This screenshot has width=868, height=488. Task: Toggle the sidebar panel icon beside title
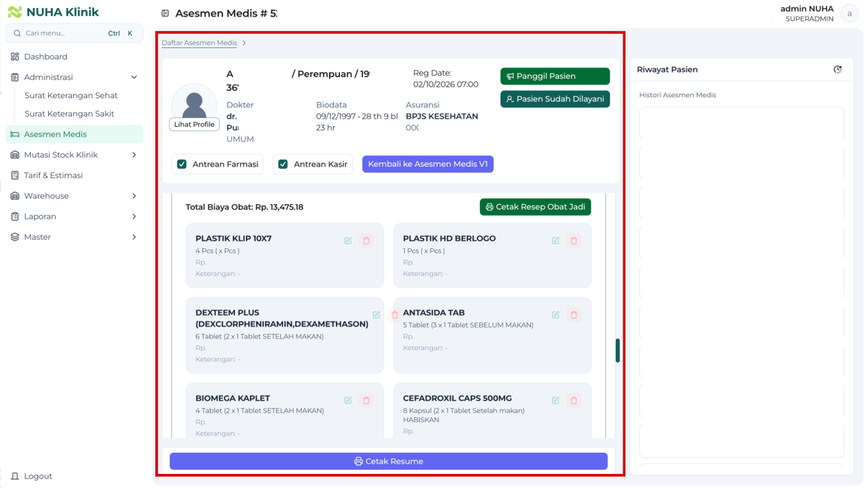pos(165,14)
